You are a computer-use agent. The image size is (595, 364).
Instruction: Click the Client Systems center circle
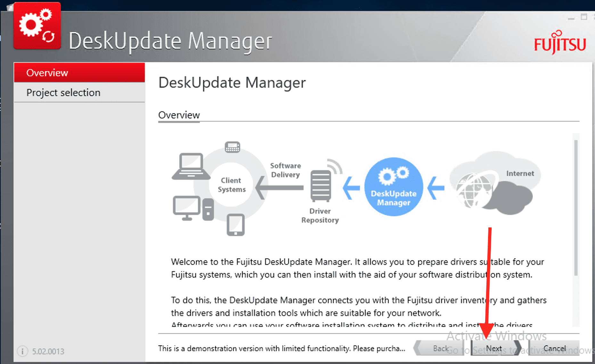tap(232, 185)
